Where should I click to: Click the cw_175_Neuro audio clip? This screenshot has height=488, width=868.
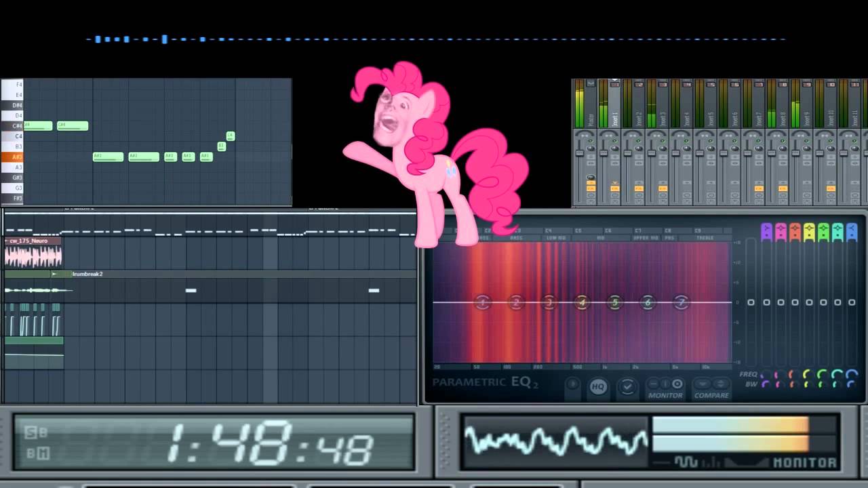click(x=33, y=252)
